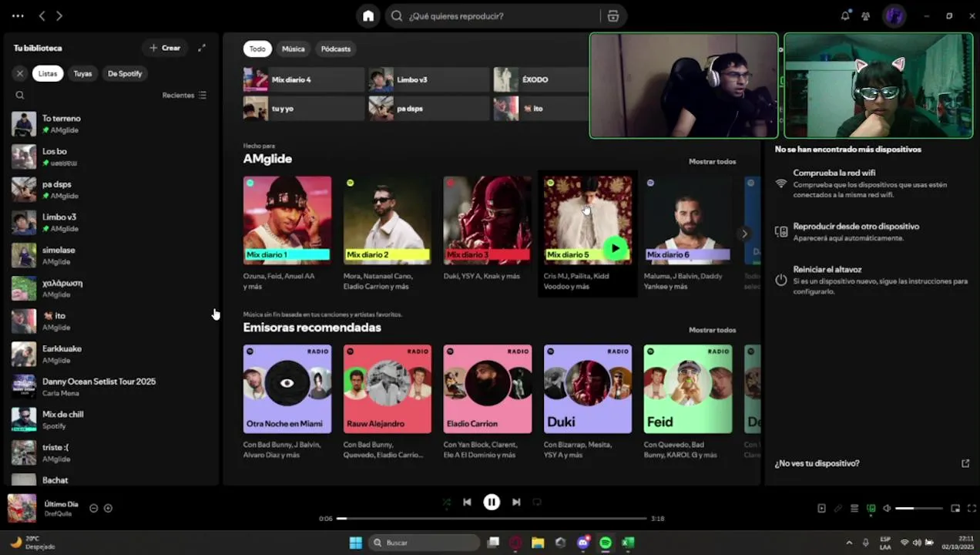Viewport: 980px width, 555px height.
Task: Open Excel from the taskbar
Action: coord(628,543)
